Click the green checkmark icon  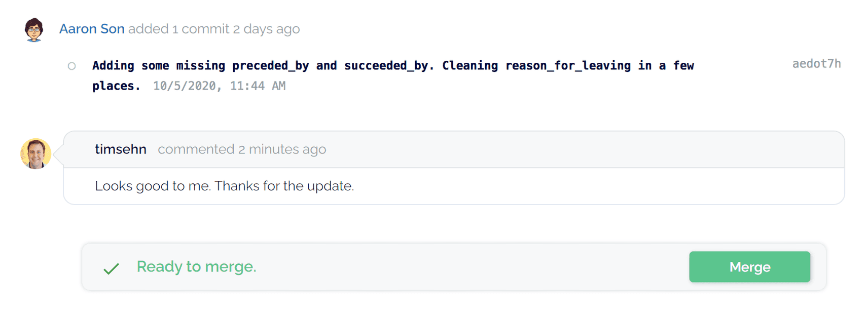pos(111,268)
